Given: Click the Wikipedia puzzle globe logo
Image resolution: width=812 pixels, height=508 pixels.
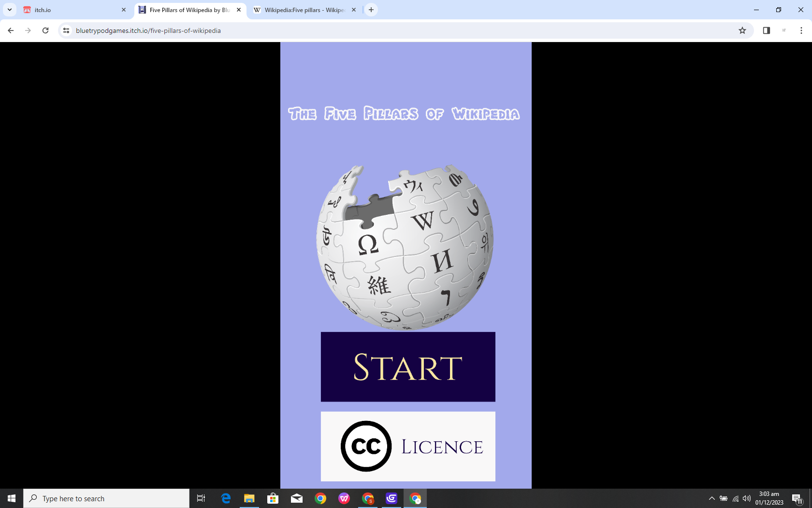Looking at the screenshot, I should (405, 247).
